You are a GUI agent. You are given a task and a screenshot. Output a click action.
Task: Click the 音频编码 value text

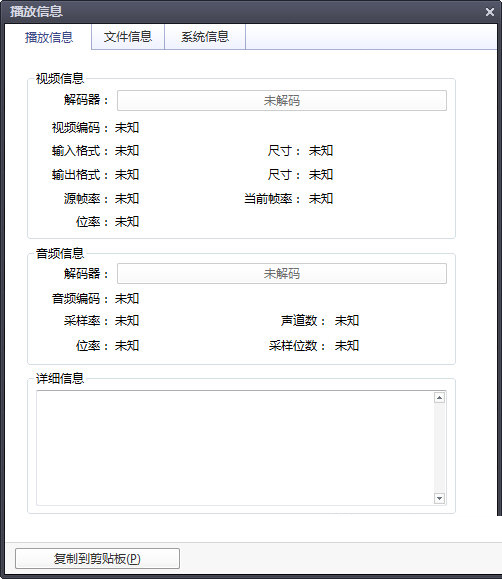pyautogui.click(x=127, y=298)
